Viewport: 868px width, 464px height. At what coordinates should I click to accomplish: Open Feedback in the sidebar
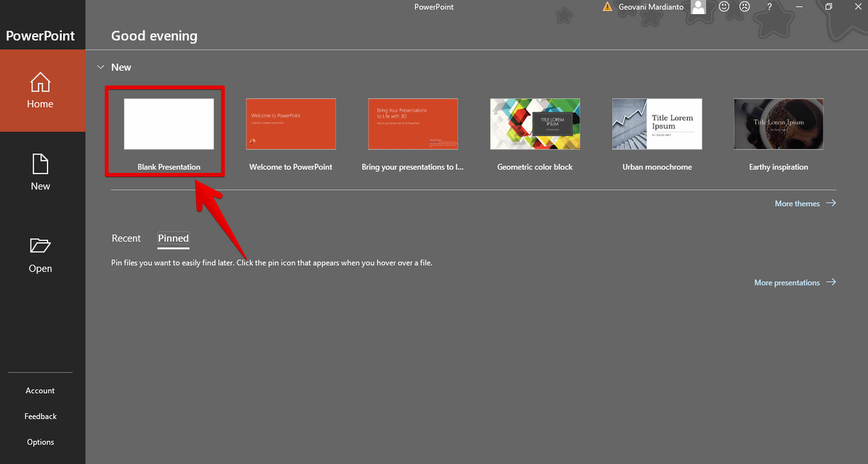[x=40, y=417]
